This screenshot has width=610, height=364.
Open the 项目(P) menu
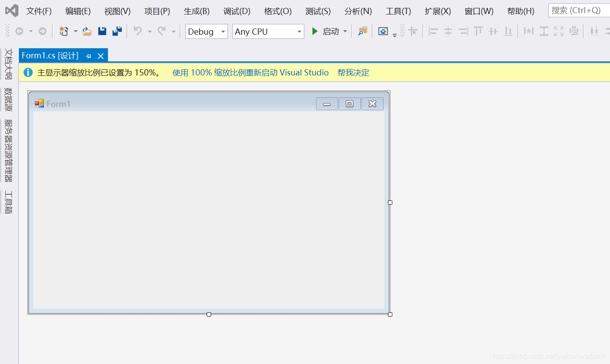coord(157,11)
